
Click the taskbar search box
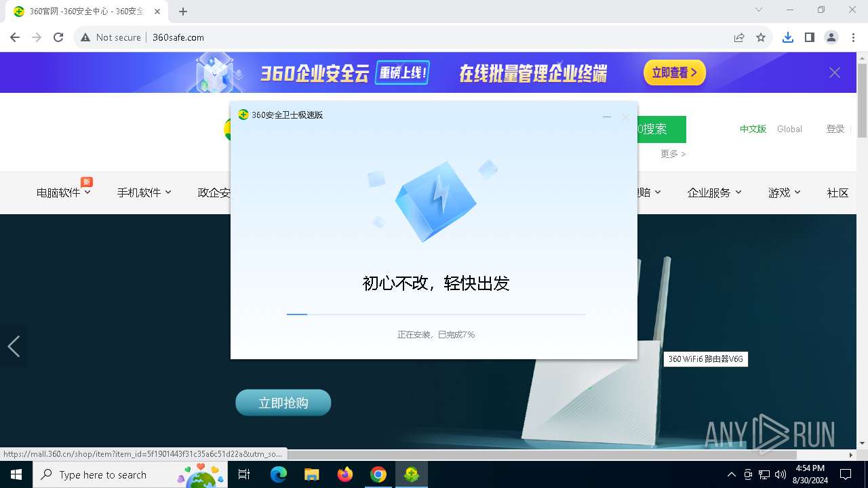129,474
